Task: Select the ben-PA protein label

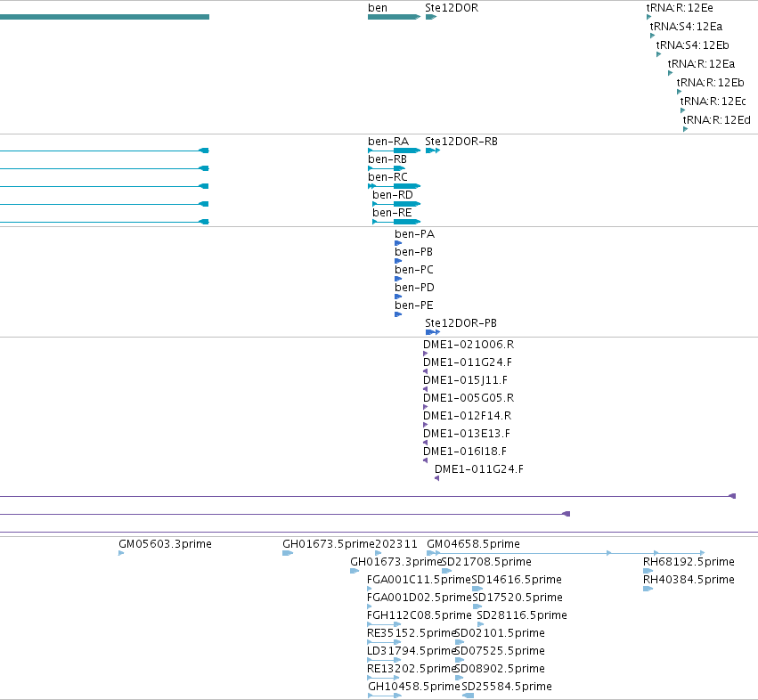Action: click(x=415, y=234)
